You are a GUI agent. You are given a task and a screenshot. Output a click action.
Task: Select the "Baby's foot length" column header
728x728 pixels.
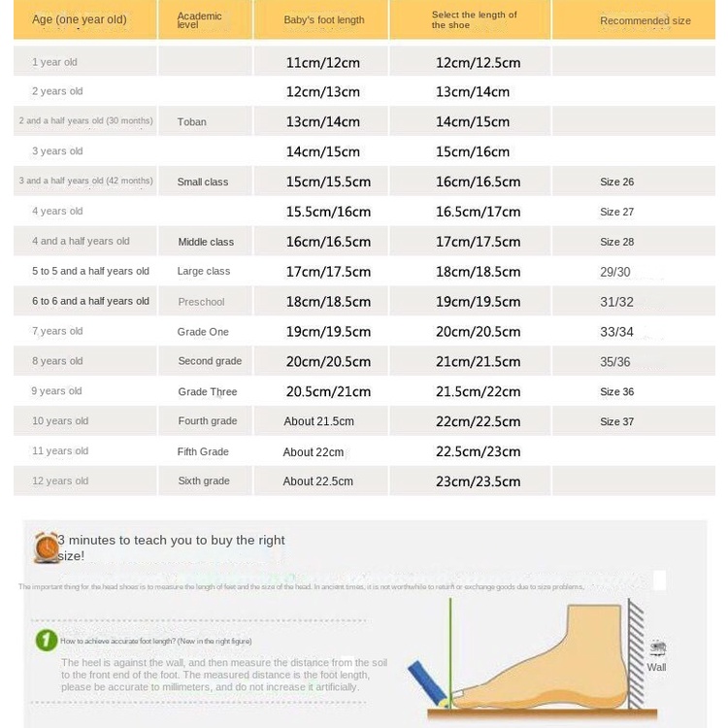pyautogui.click(x=323, y=20)
